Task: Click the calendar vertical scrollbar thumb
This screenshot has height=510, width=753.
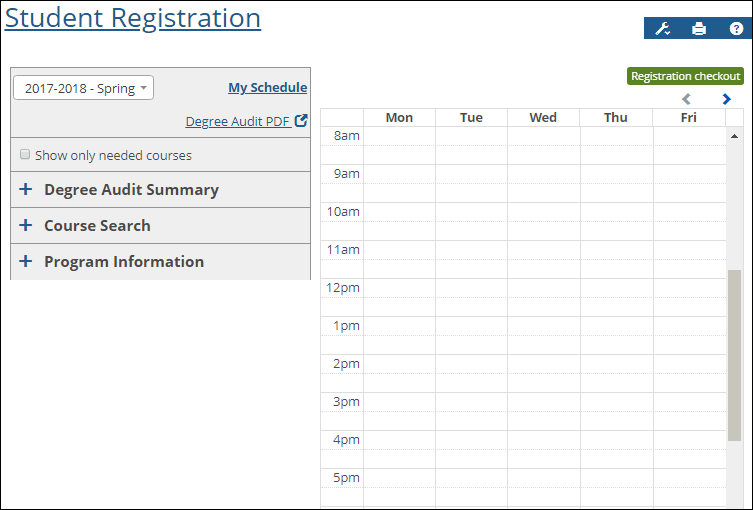Action: pos(734,355)
